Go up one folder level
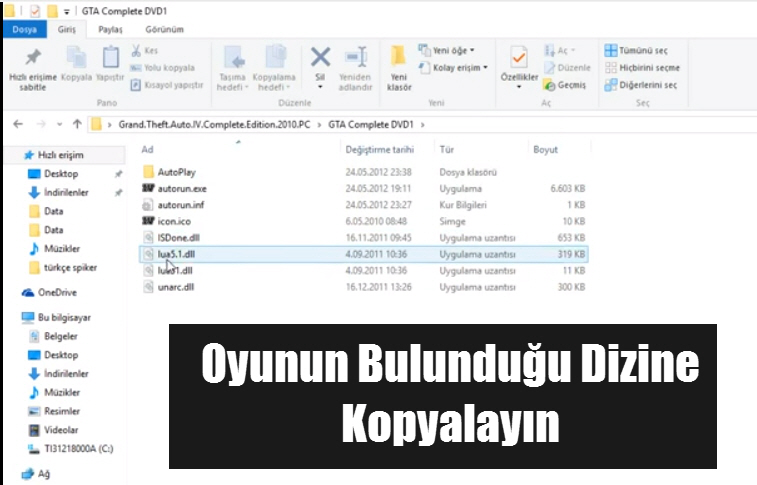 (x=77, y=125)
